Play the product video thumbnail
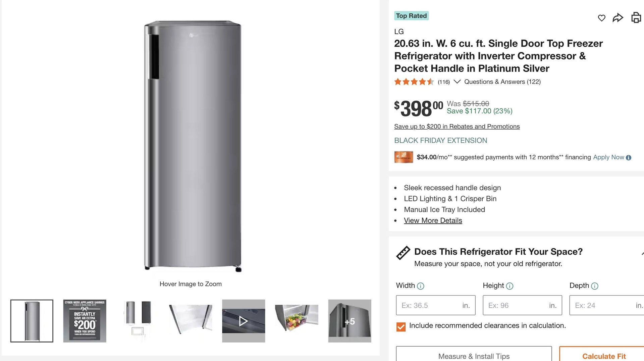Screen dimensions: 644x361 pos(244,320)
